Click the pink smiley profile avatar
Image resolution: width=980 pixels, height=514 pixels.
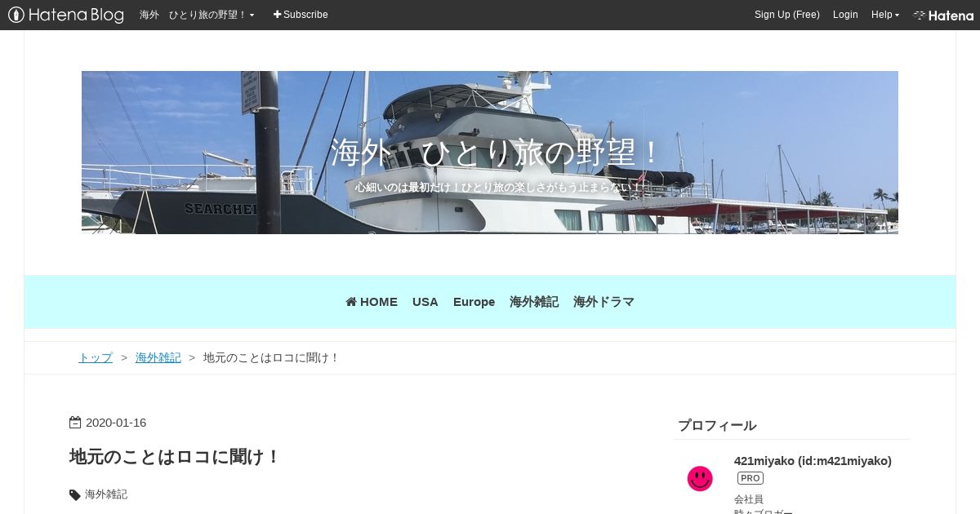point(700,479)
